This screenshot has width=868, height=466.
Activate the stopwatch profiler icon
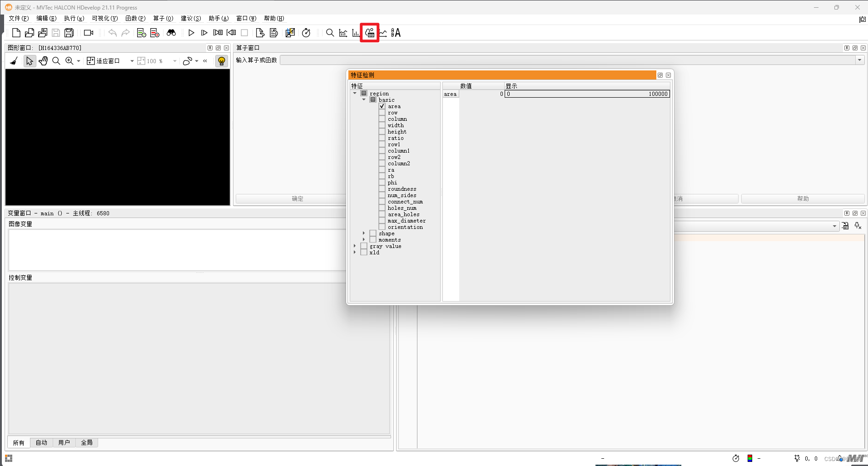(306, 33)
